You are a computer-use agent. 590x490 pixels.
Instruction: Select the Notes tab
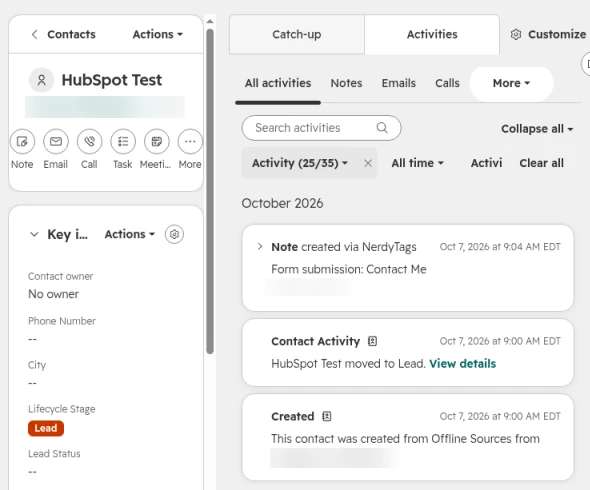point(347,83)
